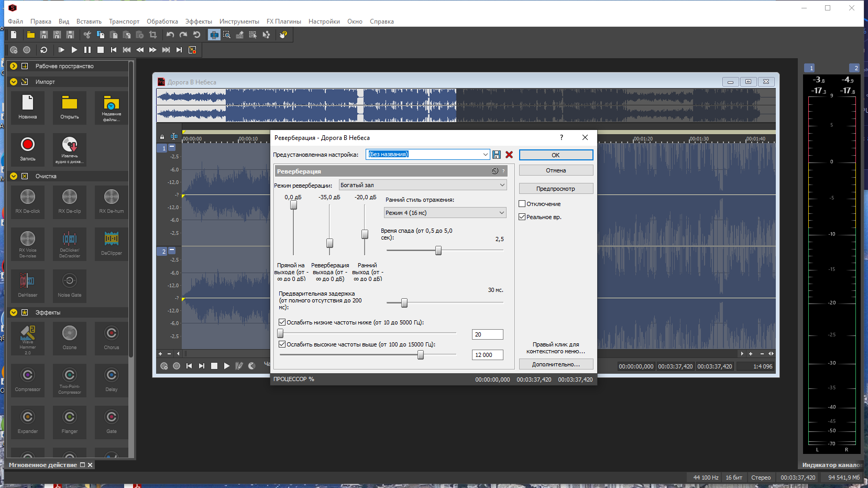The width and height of the screenshot is (868, 488).
Task: Stop playback in the main transport toolbar
Action: click(101, 50)
